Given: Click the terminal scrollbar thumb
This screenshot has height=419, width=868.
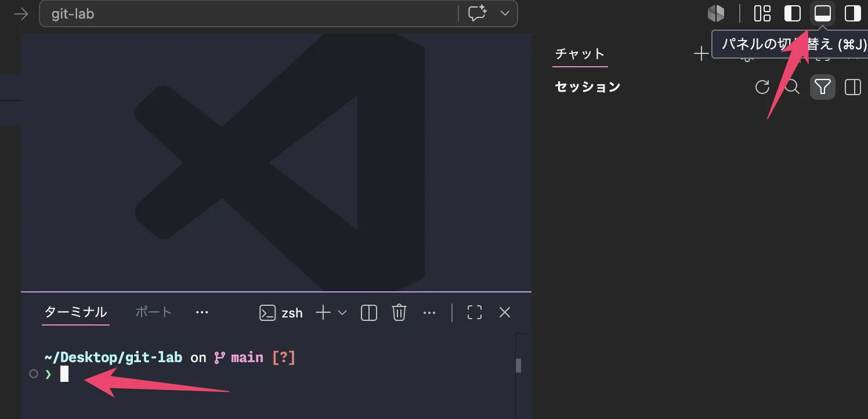Looking at the screenshot, I should [x=518, y=365].
